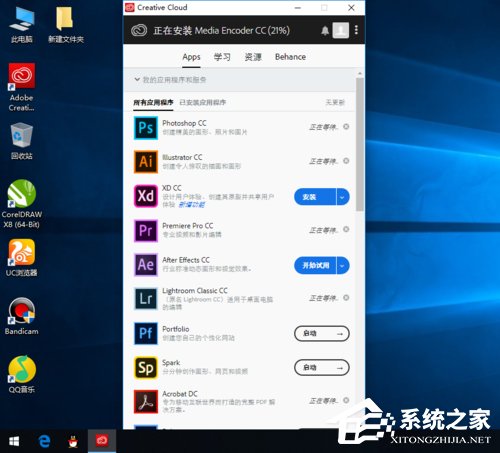
Task: Open the UC browser desktop shortcut
Action: (x=22, y=258)
